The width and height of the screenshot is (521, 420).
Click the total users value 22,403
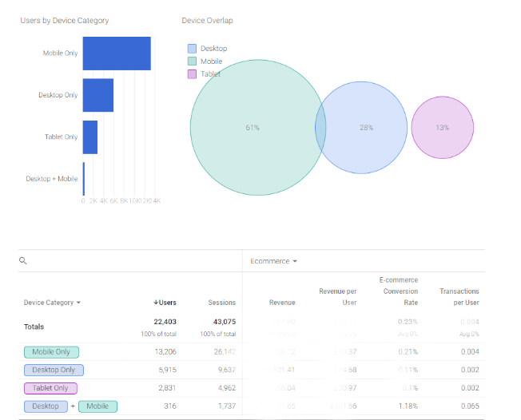[165, 322]
